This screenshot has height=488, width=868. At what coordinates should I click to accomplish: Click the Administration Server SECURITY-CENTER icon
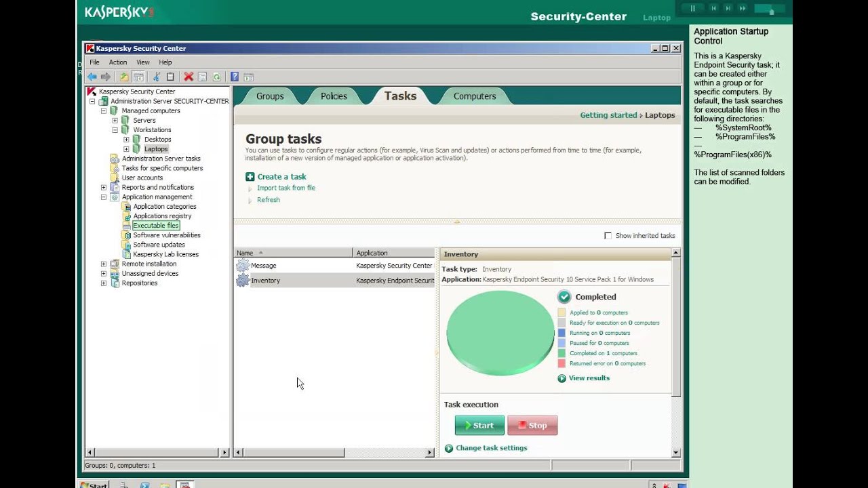104,101
